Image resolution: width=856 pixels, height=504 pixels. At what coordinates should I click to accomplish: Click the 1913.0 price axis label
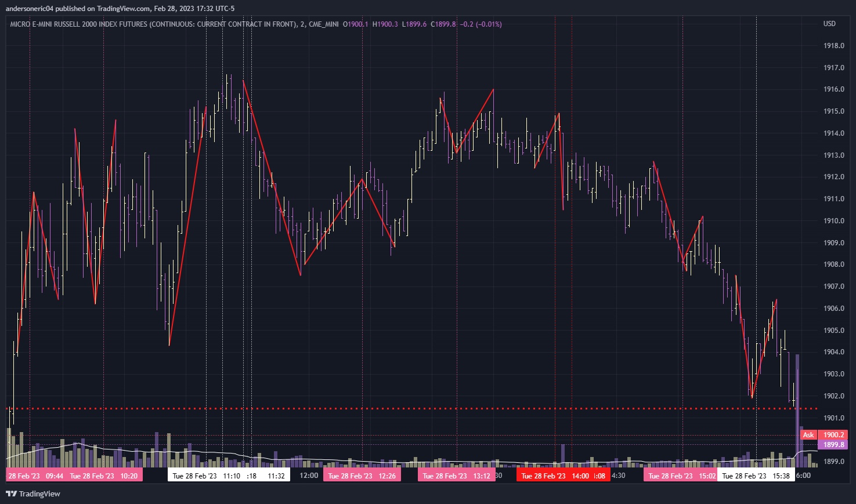click(834, 155)
